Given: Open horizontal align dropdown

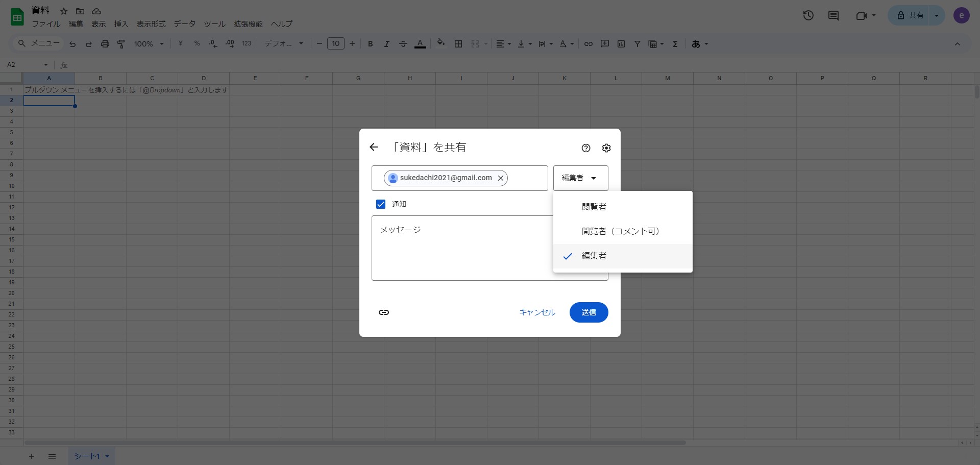Looking at the screenshot, I should [504, 44].
